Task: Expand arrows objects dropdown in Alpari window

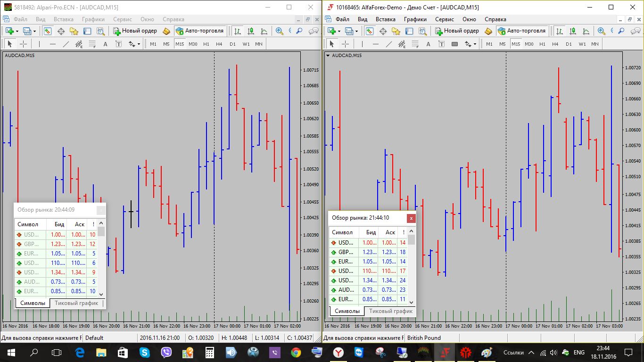Action: tap(139, 44)
